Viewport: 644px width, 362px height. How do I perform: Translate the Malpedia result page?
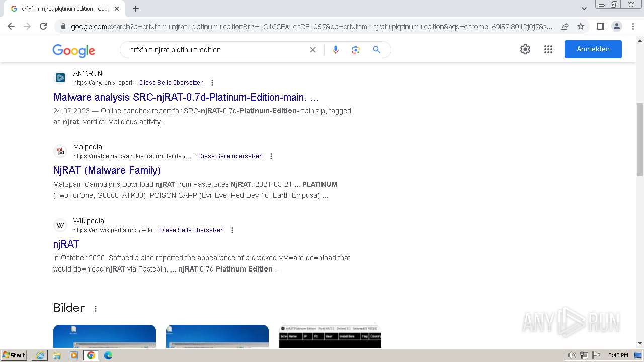230,156
